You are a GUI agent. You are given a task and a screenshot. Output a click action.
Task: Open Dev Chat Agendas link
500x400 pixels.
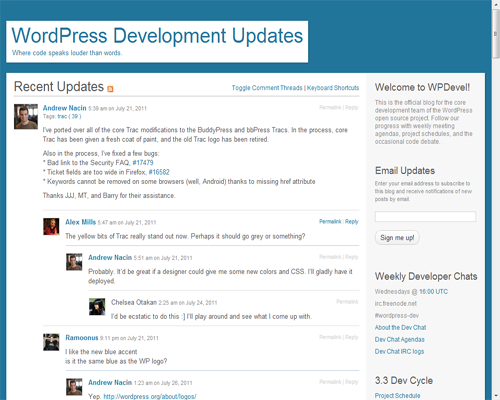tap(400, 339)
